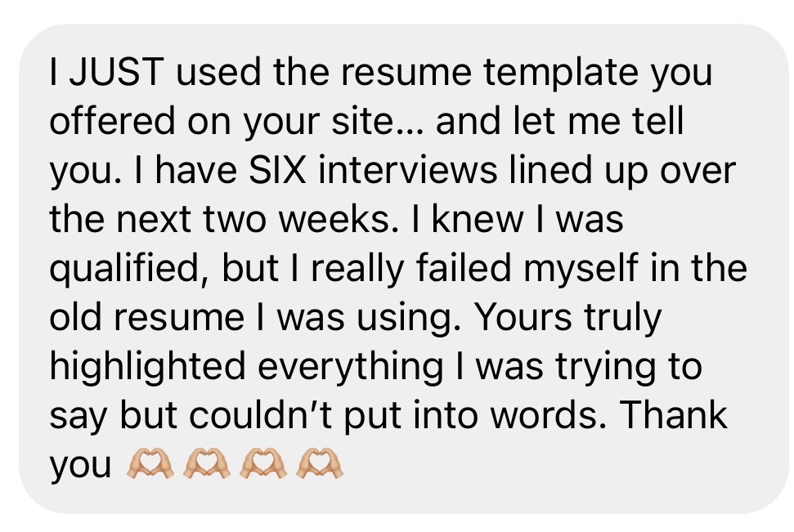Click the last heart hands emoji
This screenshot has width=794, height=532.
click(318, 465)
